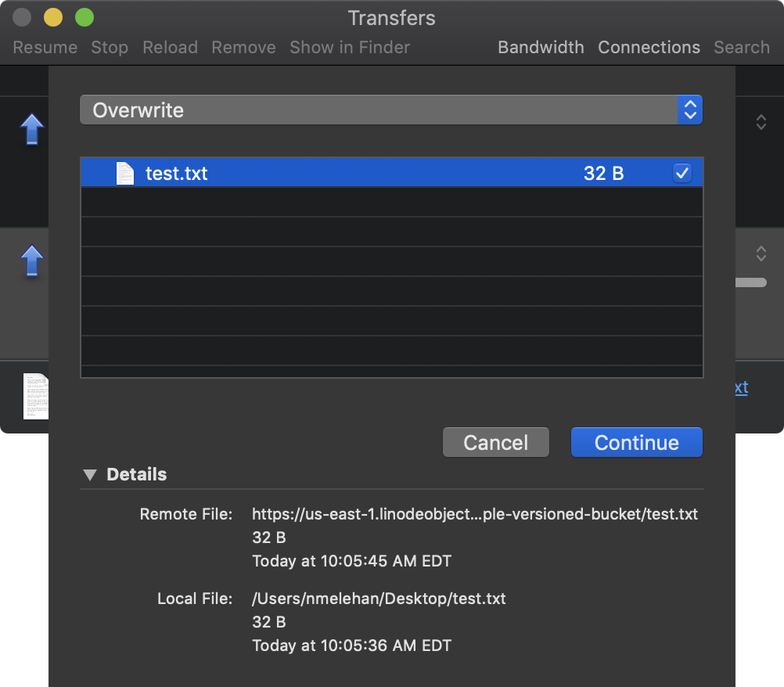Click the "Cancel" button

(x=495, y=442)
